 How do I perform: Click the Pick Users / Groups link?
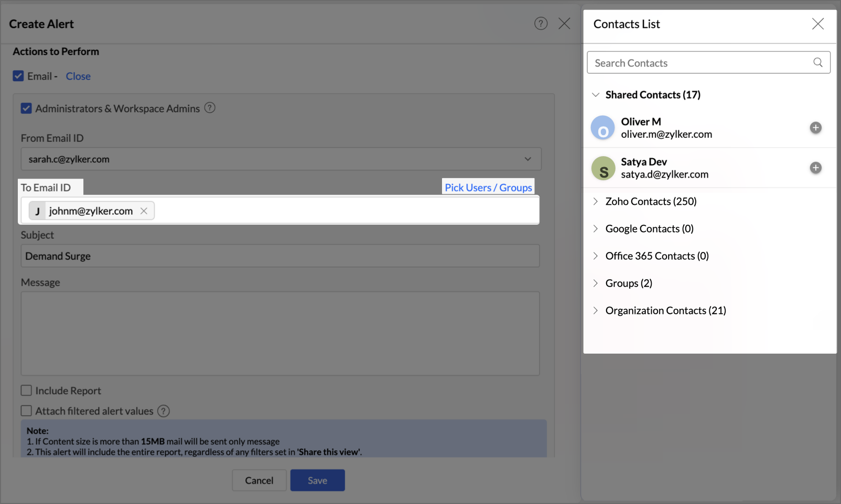[488, 188]
